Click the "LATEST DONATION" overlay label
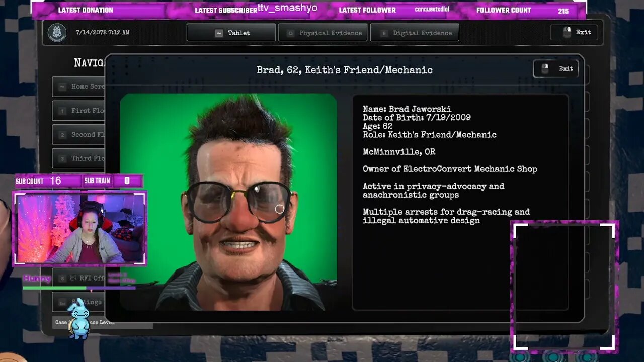 (86, 10)
